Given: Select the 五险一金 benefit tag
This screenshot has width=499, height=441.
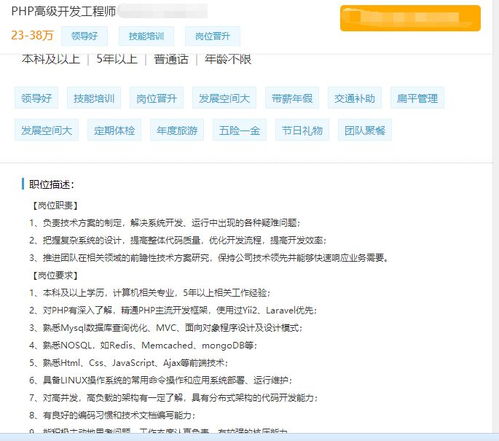Looking at the screenshot, I should (240, 130).
